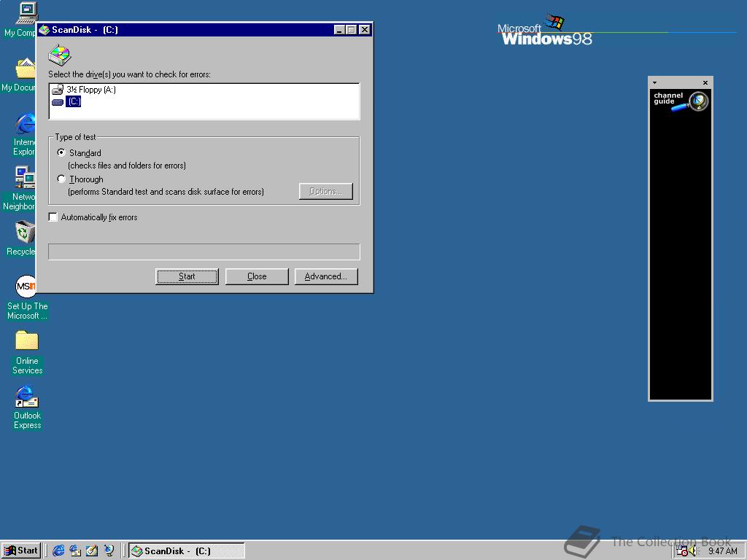Close the Channel Bar
747x560 pixels.
point(705,83)
